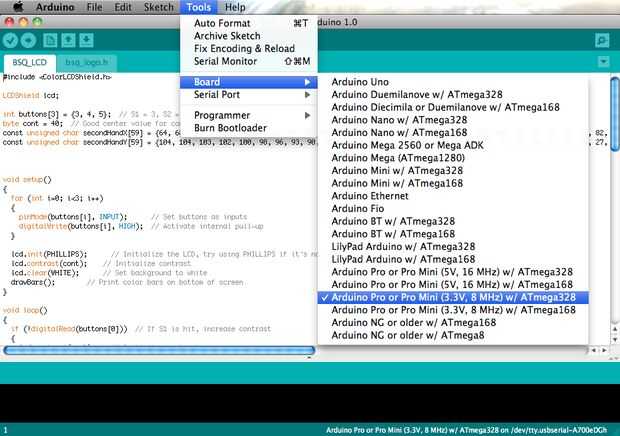Open the Help menu
This screenshot has height=436, width=620.
[235, 7]
